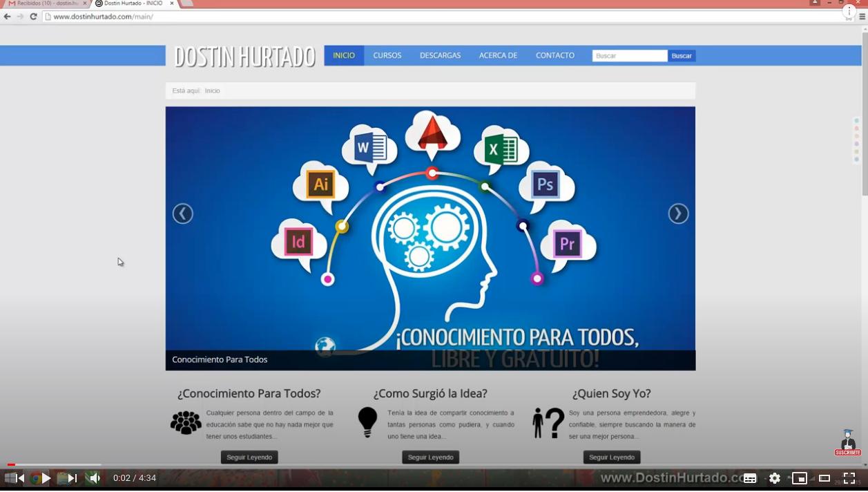Click Seguir Leyendo under Como Surgió la Idea
This screenshot has width=868, height=492.
[x=430, y=457]
